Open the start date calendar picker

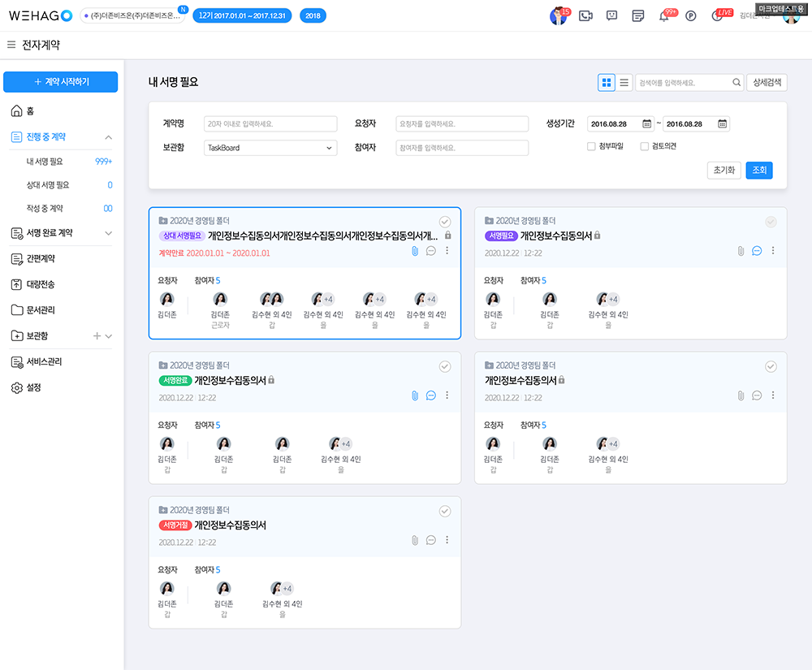[x=647, y=124]
